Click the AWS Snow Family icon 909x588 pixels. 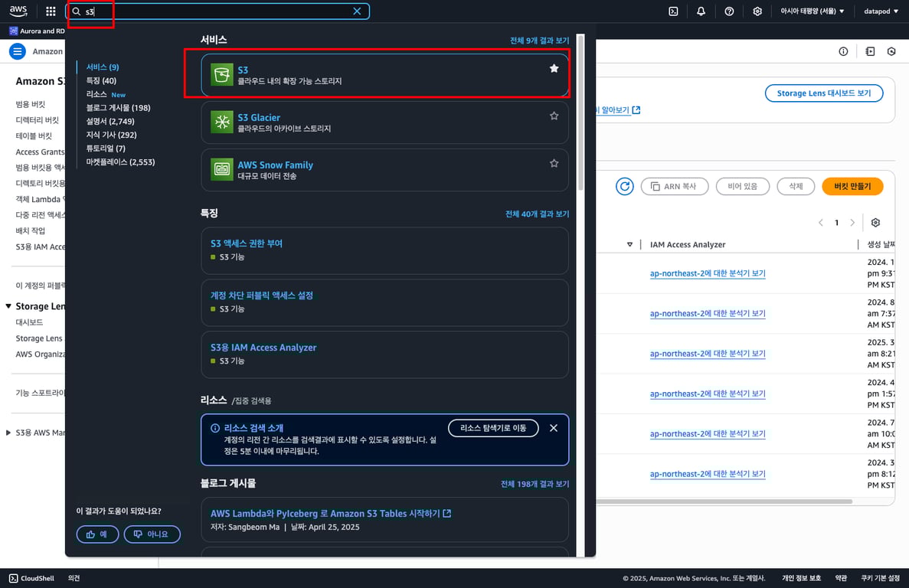point(221,170)
